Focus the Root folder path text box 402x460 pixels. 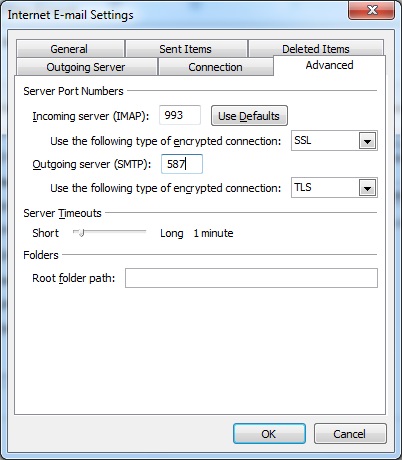(x=251, y=278)
